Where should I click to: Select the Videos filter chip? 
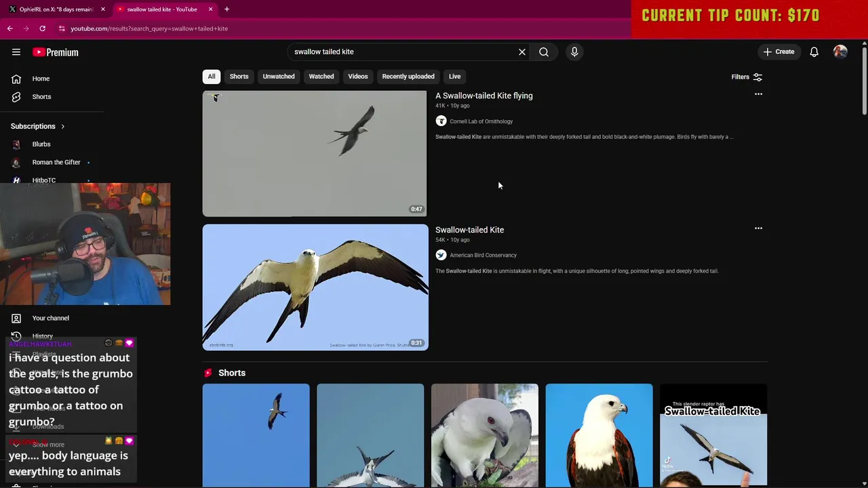358,77
